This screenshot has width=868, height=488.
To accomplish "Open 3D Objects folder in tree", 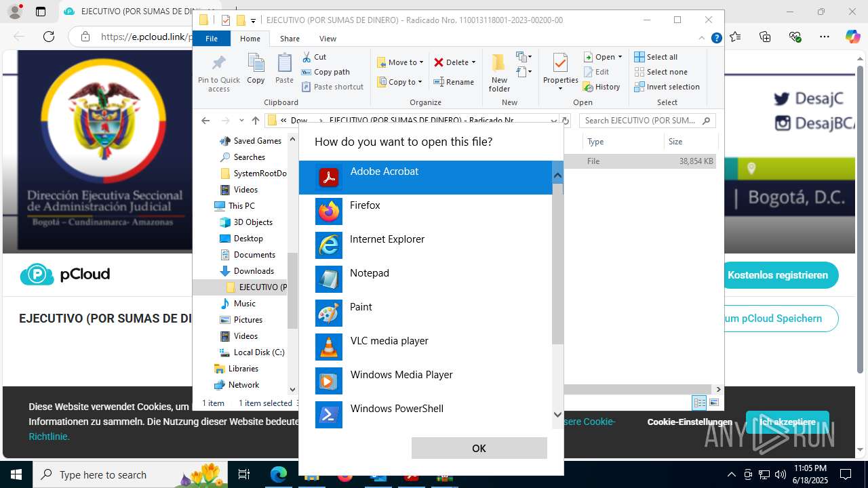I will [246, 222].
